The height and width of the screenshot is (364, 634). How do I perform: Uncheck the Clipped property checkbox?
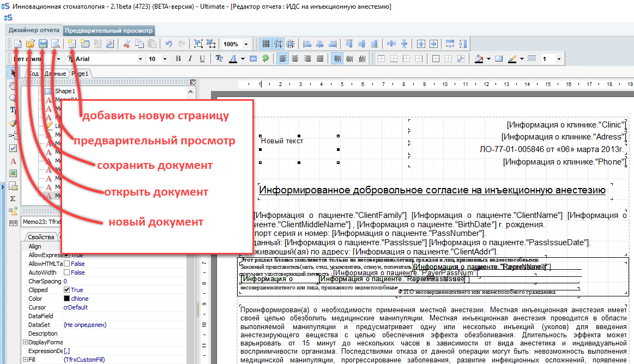(x=67, y=290)
